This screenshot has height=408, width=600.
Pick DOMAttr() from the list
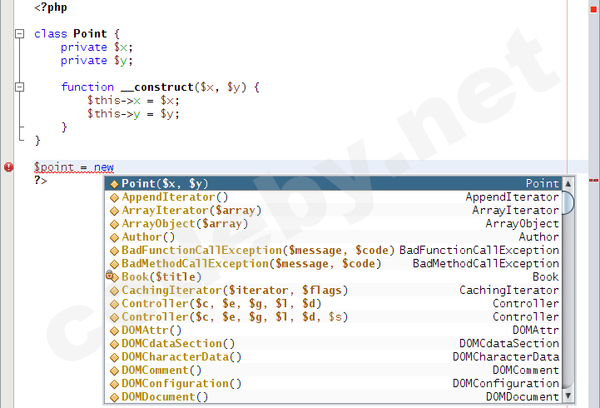click(x=333, y=330)
